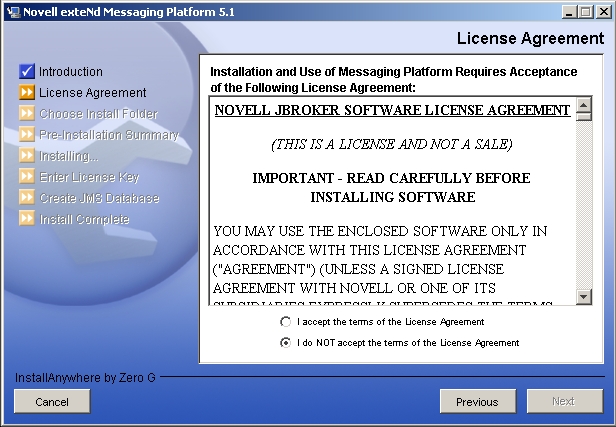Click the Pre-Installation Summary step icon
Viewport: 616px width, 427px height.
point(27,134)
